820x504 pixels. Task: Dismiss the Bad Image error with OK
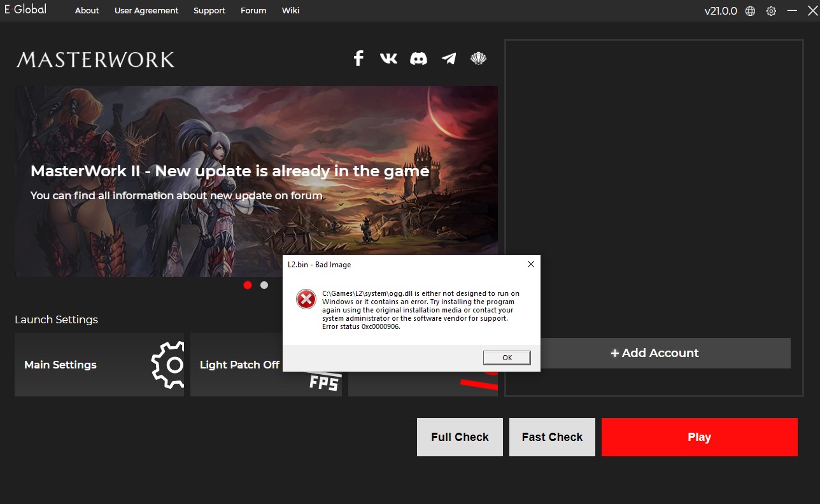507,358
